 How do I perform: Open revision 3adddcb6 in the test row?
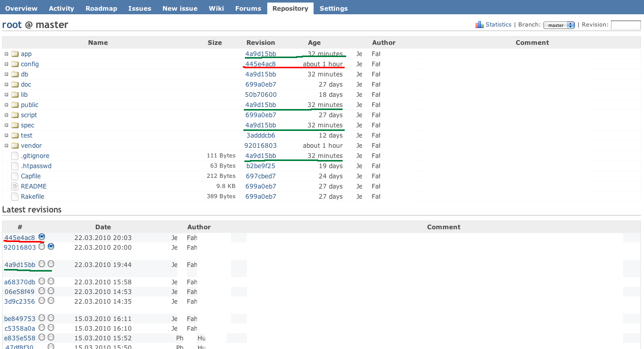pyautogui.click(x=261, y=136)
